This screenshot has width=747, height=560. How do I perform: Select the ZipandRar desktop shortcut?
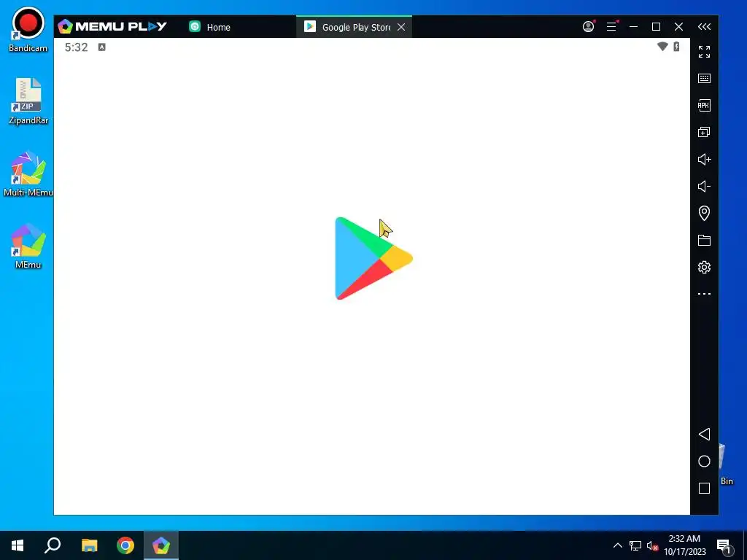pos(28,101)
